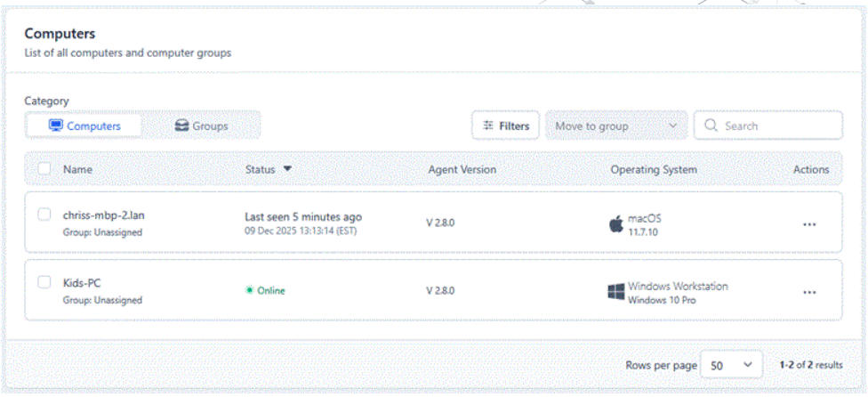Click the Apple macOS logo icon

[x=615, y=223]
